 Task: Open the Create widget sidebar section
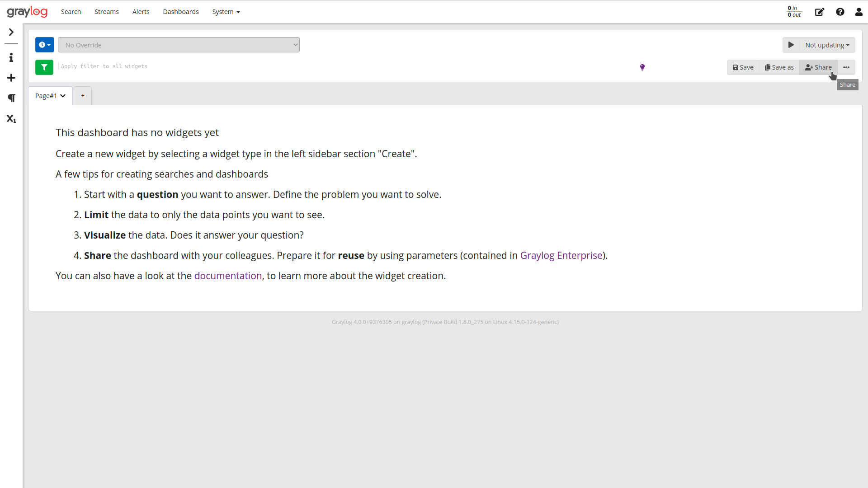tap(11, 78)
